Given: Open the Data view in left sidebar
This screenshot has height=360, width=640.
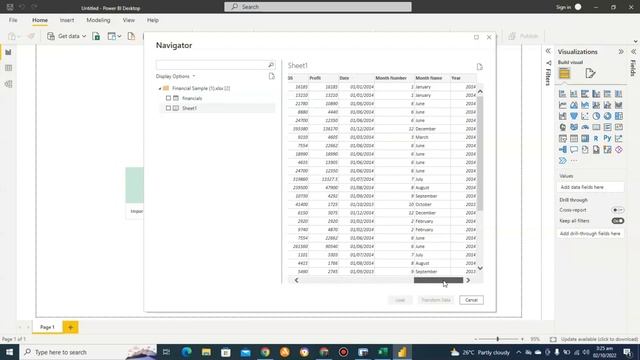Looking at the screenshot, I should (x=8, y=68).
